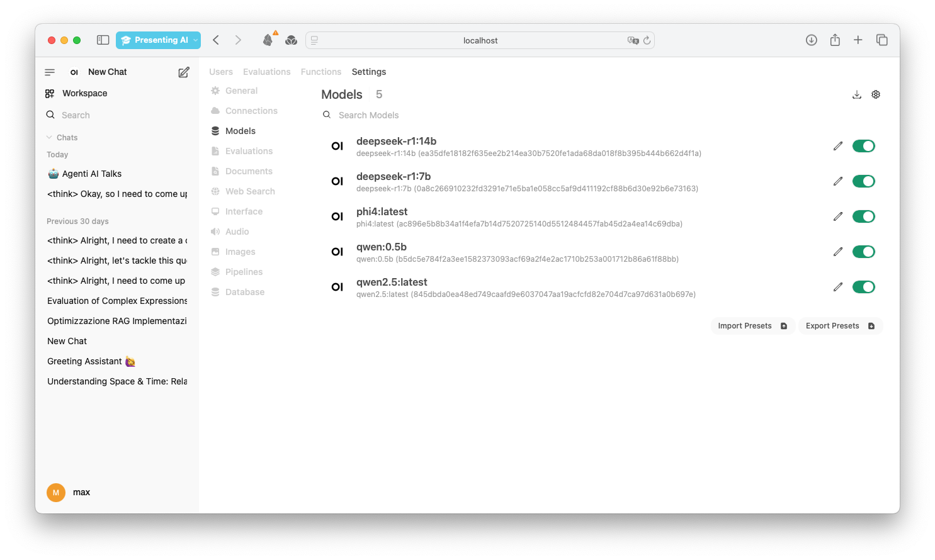Download models using the import arrow icon
Viewport: 935px width, 560px height.
click(857, 94)
